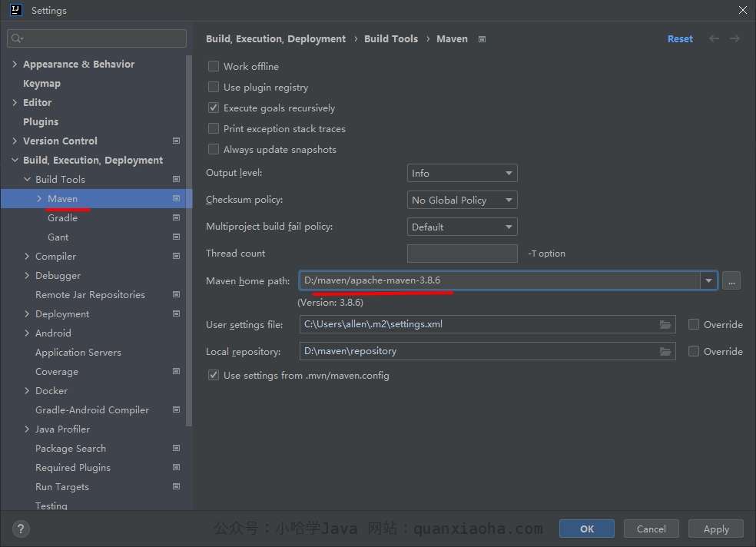This screenshot has height=547, width=756.
Task: Click the Thread count input field
Action: [x=462, y=254]
